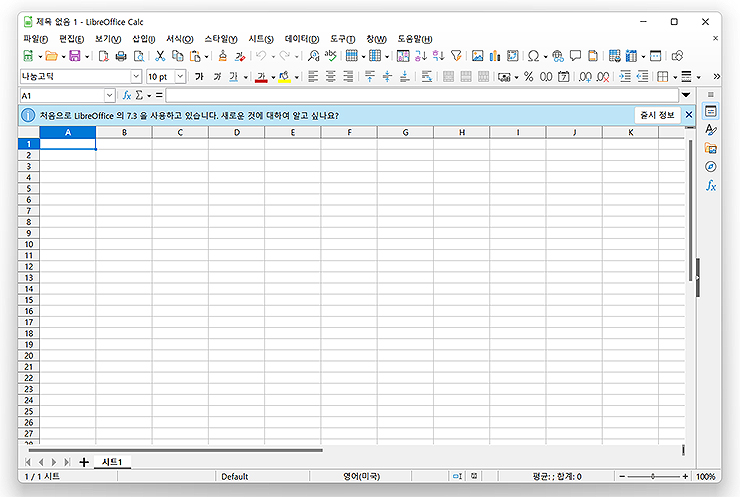The height and width of the screenshot is (497, 740).
Task: Click the AutoFilter funnel icon
Action: pos(456,56)
